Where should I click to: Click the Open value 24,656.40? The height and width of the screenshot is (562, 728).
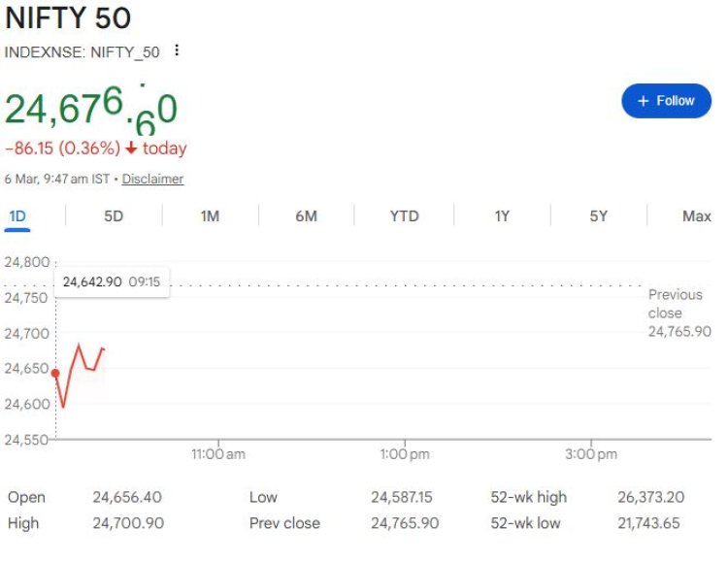[127, 497]
